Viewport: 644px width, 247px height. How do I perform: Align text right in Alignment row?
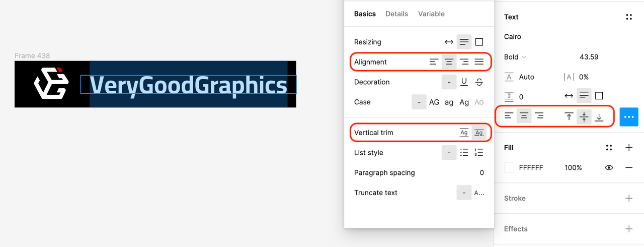click(x=464, y=62)
